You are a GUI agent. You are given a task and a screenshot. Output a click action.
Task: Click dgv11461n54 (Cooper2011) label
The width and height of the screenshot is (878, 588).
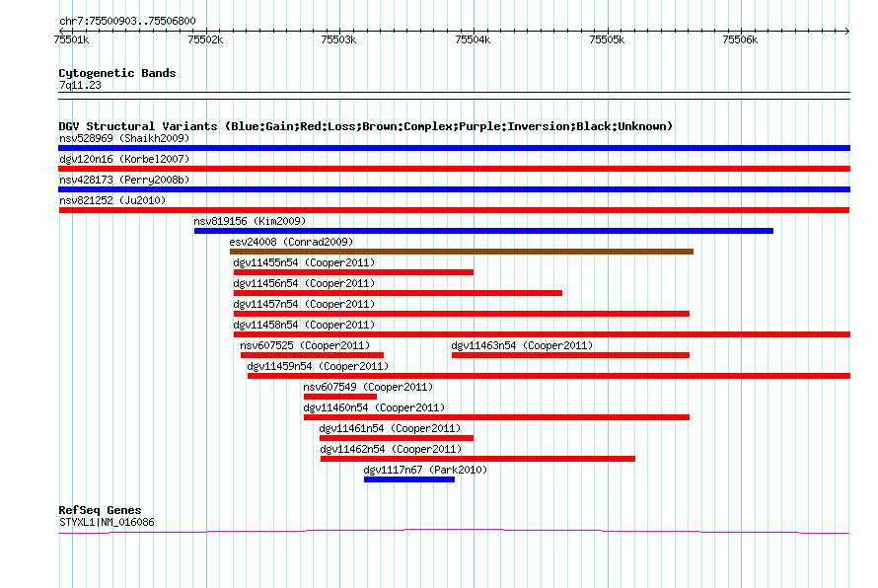pos(390,428)
